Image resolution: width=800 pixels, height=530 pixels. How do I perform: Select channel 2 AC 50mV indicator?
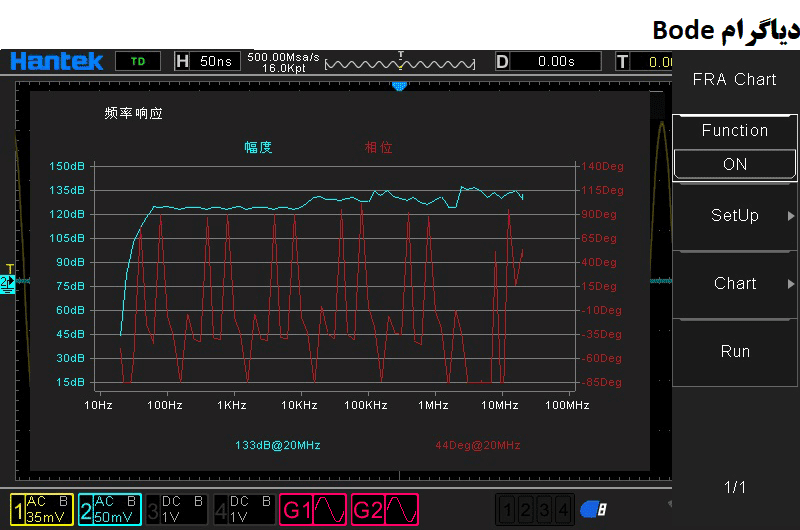point(110,509)
